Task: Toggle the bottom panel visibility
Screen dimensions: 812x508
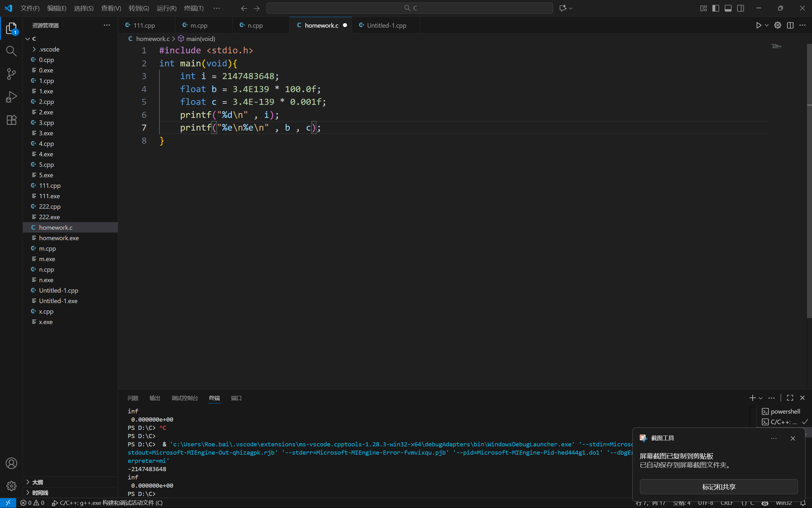Action: tap(728, 8)
